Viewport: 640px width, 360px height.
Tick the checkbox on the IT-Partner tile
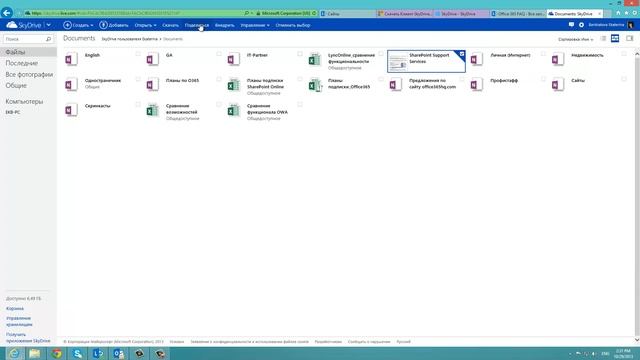[x=300, y=54]
